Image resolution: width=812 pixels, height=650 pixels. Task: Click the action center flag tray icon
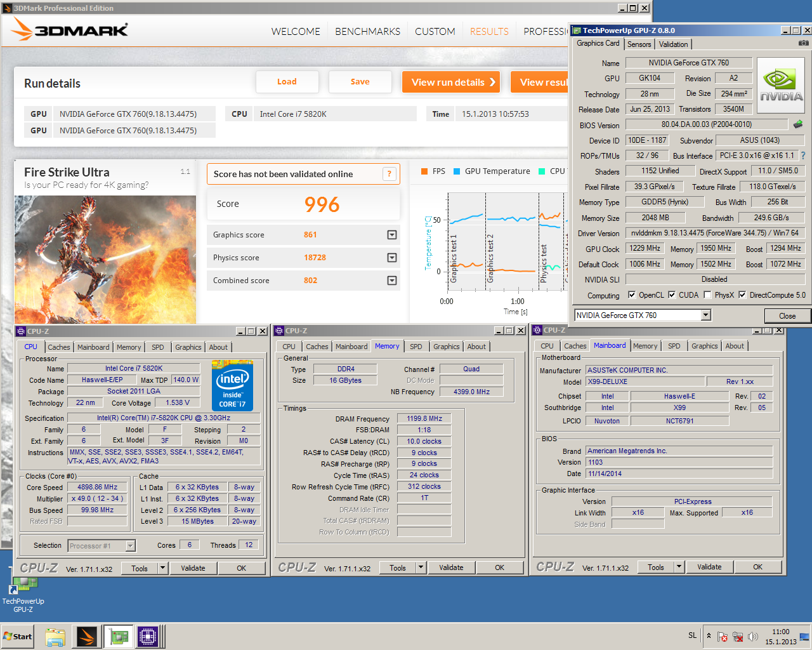(723, 637)
